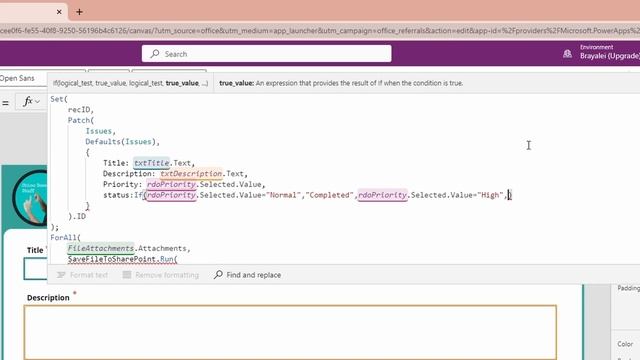Click the Color property label
Image resolution: width=640 pixels, height=360 pixels.
click(x=625, y=344)
